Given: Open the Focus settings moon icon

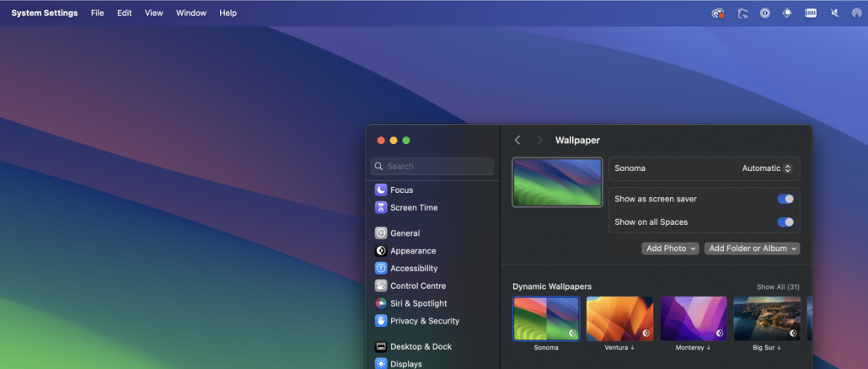Looking at the screenshot, I should coord(381,190).
